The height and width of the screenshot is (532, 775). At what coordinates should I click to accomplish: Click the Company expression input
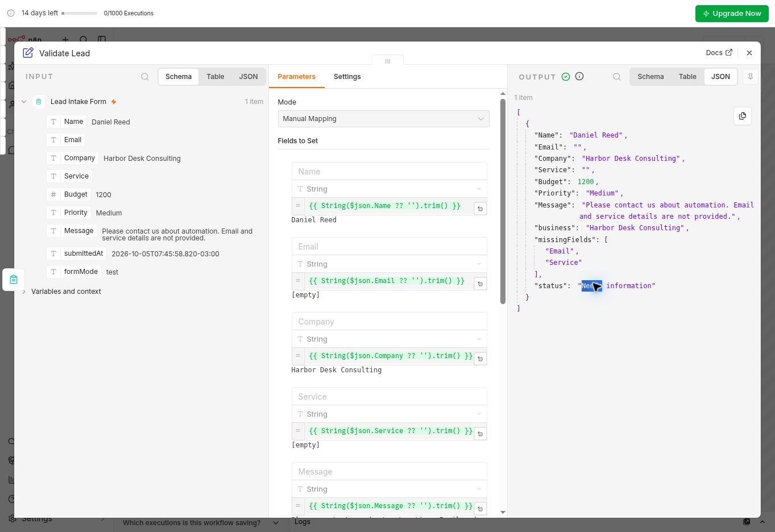389,356
